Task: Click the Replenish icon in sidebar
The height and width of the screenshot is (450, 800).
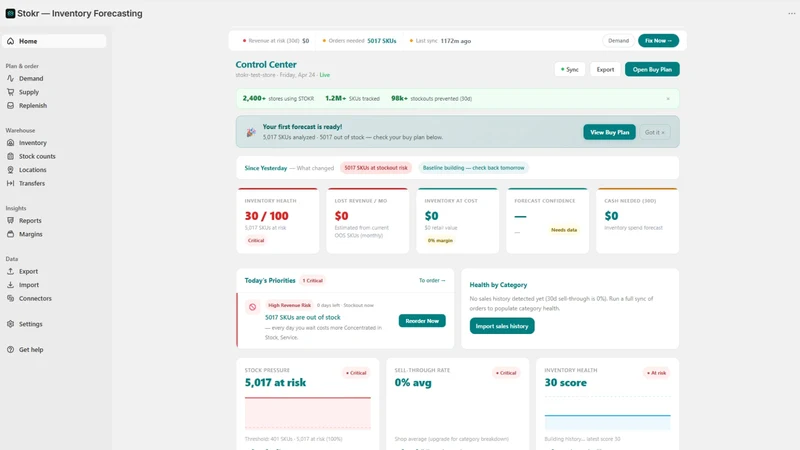Action: [10, 106]
